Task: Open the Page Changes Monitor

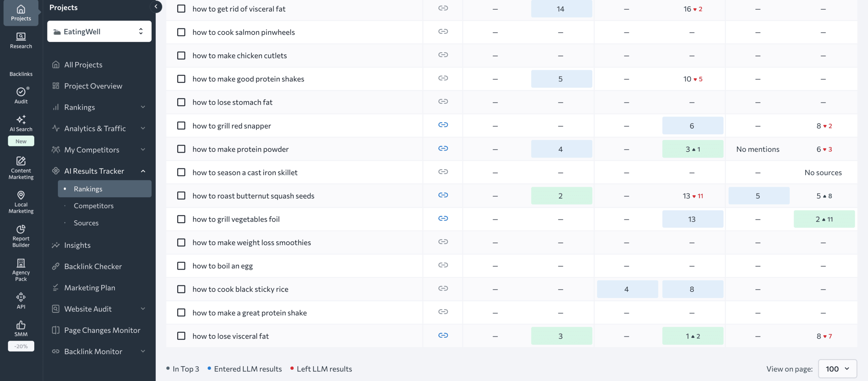Action: point(102,330)
